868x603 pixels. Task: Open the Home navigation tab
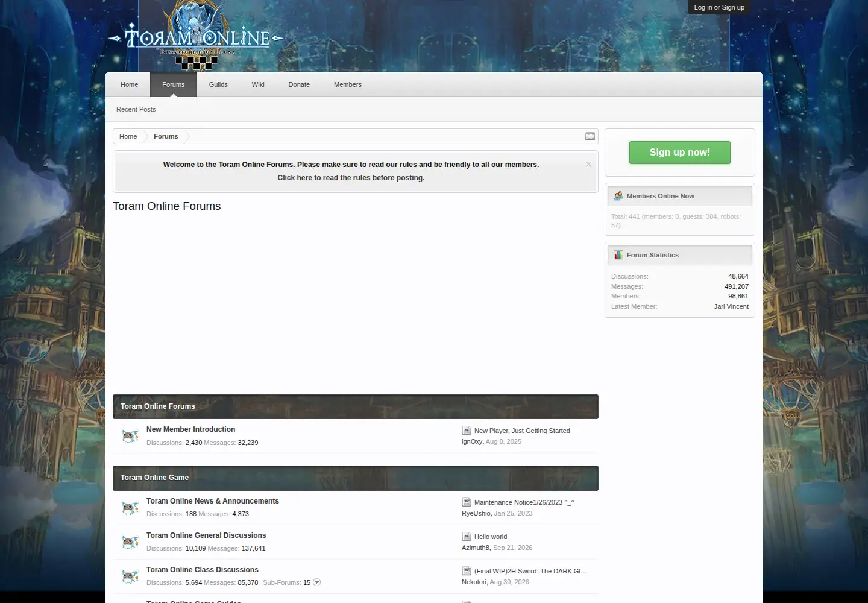[130, 84]
